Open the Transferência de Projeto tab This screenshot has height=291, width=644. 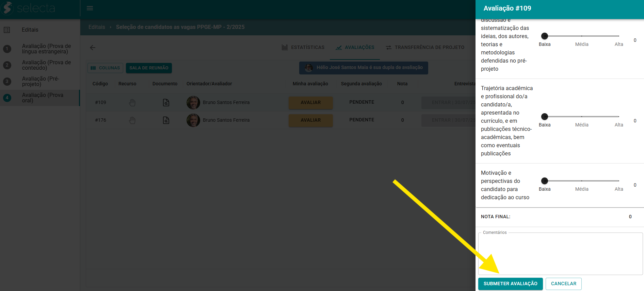click(425, 48)
